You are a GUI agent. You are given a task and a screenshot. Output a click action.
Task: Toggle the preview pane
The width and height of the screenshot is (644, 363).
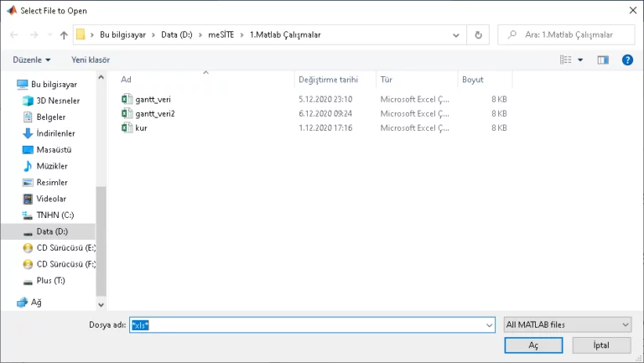coord(603,60)
